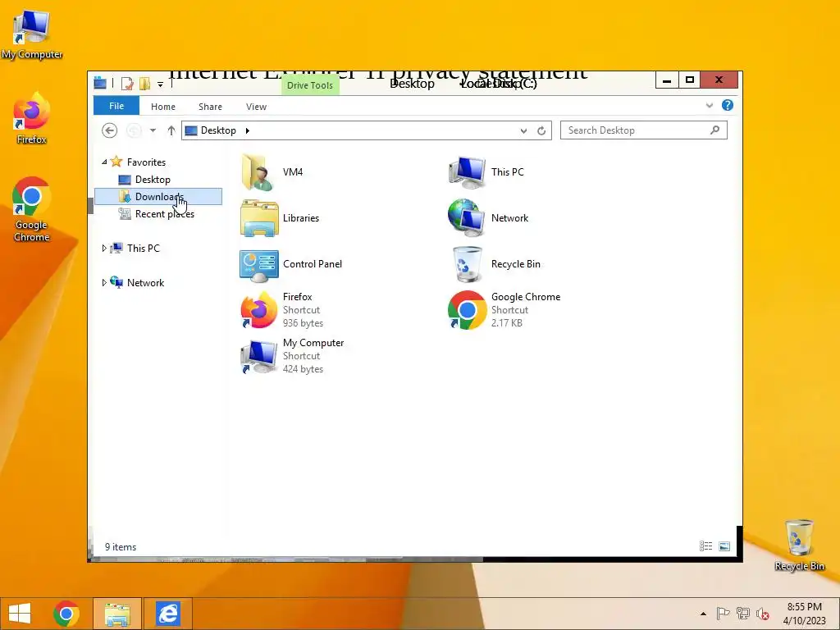Select the Network icon in file list

(466, 218)
